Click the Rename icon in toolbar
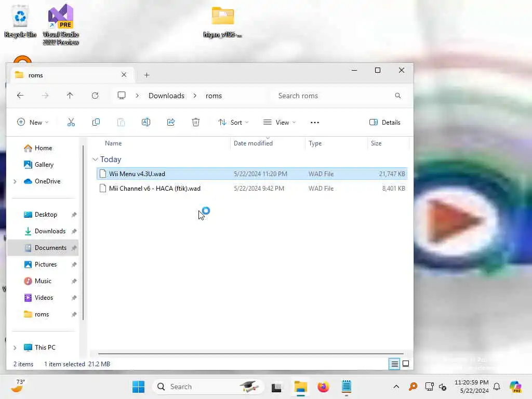 146,123
